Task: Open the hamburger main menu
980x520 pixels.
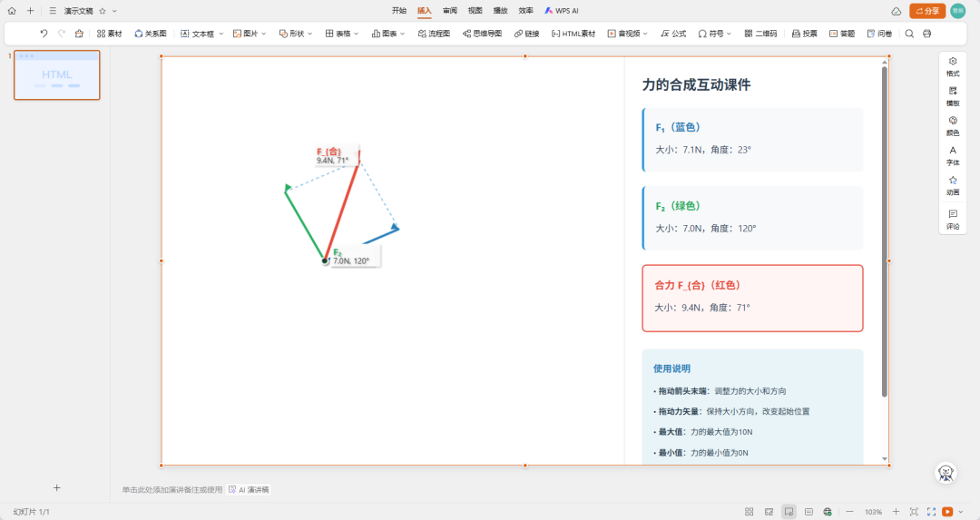Action: tap(53, 11)
